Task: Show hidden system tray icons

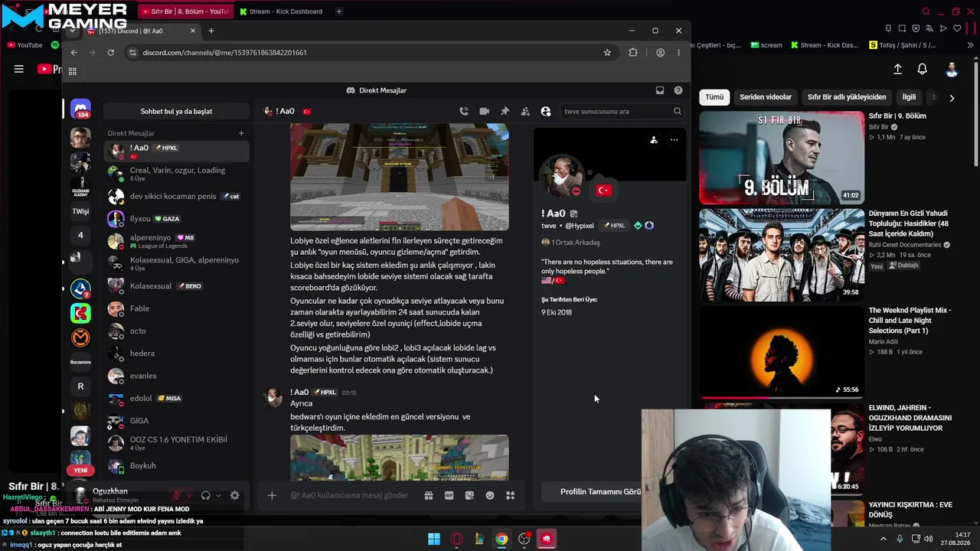Action: click(x=883, y=539)
